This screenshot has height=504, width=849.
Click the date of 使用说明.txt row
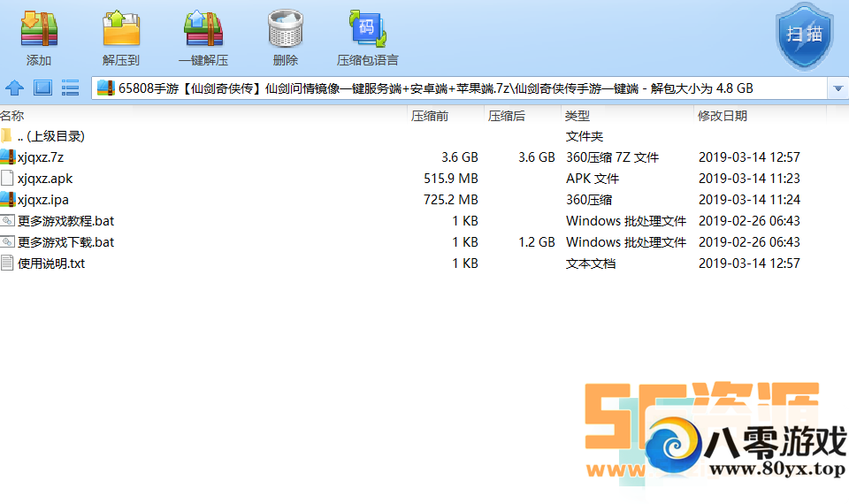point(749,263)
